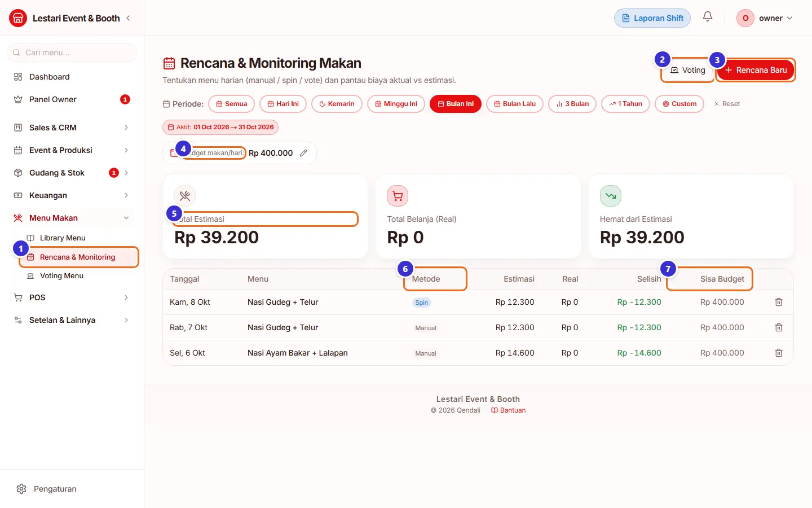Open Pengaturan via the gear icon
This screenshot has width=812, height=508.
(x=21, y=489)
